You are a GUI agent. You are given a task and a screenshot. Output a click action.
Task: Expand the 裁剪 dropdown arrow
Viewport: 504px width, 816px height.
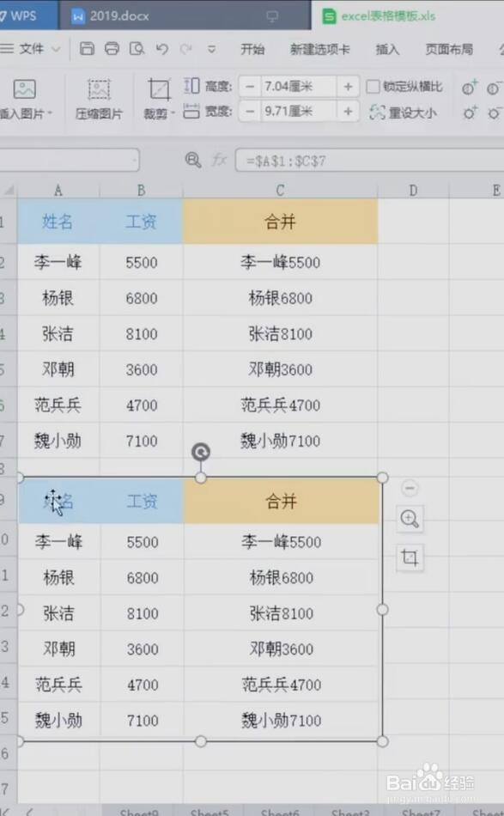pyautogui.click(x=173, y=113)
